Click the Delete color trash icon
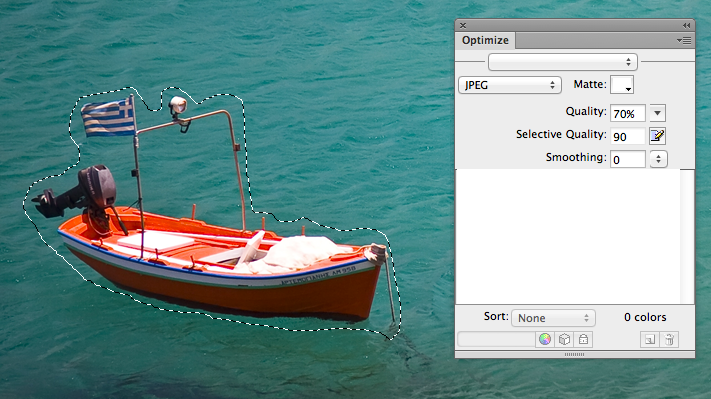 [669, 339]
